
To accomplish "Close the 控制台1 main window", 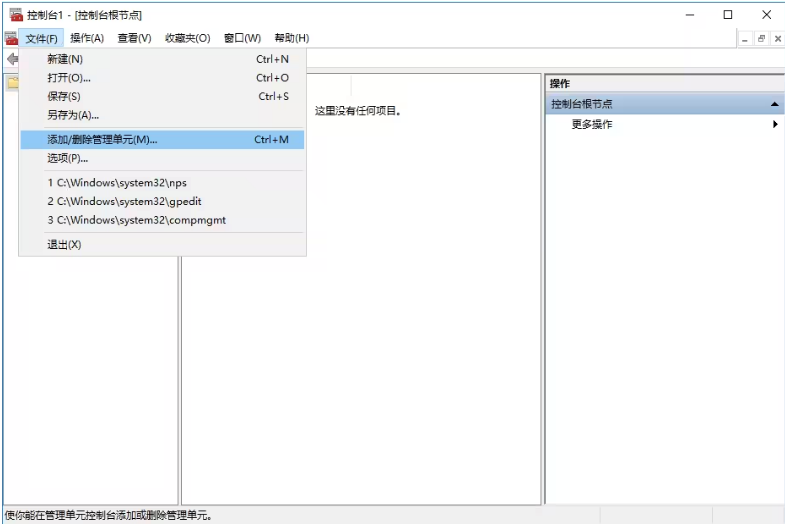I will 766,15.
